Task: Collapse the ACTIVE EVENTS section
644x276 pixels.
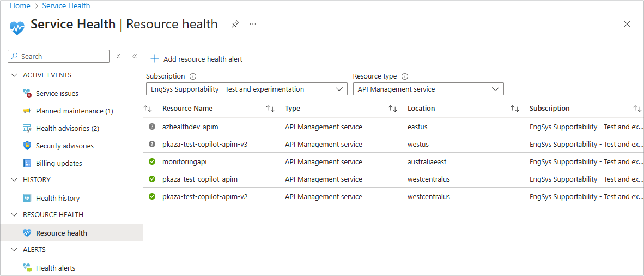Action: pos(14,75)
